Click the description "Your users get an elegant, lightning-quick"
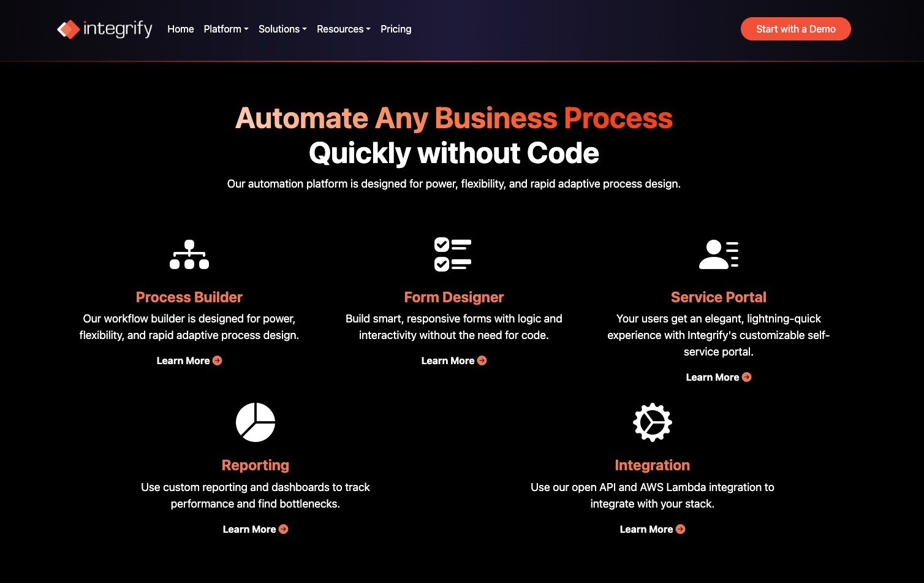Screen dimensions: 924x583 [x=719, y=335]
